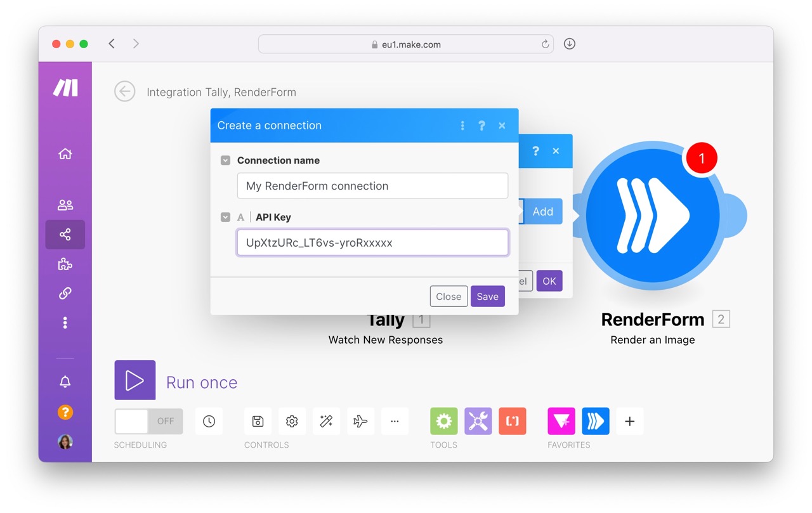Click the red error badge 1
The width and height of the screenshot is (812, 513).
point(701,158)
